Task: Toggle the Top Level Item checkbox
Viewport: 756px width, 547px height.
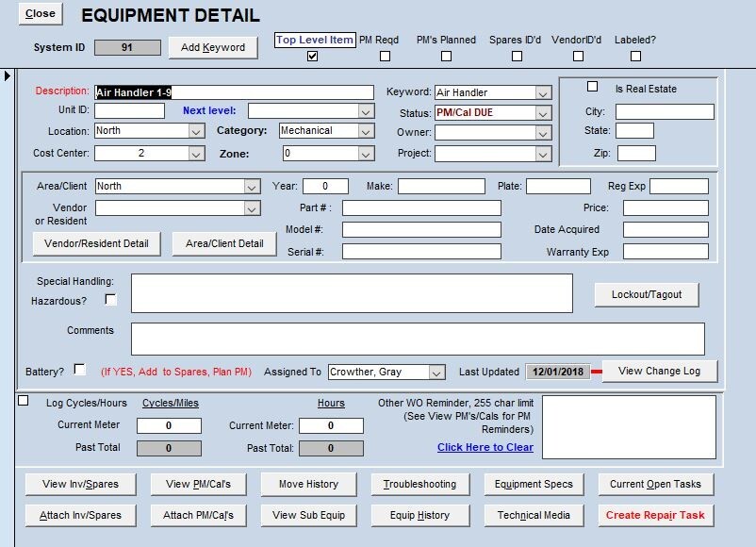Action: tap(310, 54)
